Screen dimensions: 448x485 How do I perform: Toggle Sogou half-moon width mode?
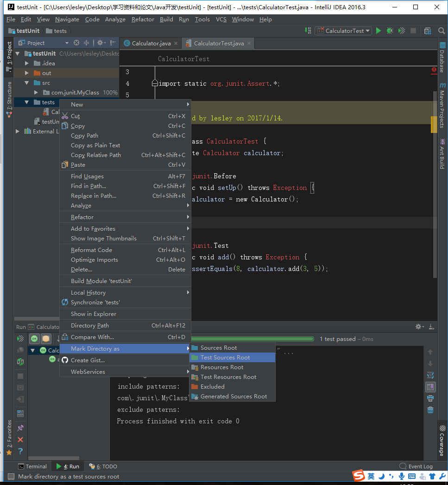tap(382, 476)
